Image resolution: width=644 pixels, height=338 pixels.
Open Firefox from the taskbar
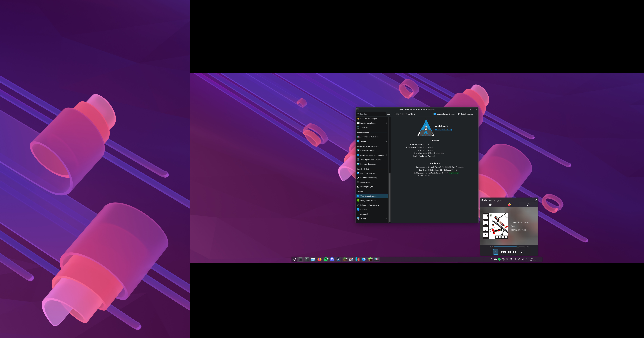tap(319, 259)
